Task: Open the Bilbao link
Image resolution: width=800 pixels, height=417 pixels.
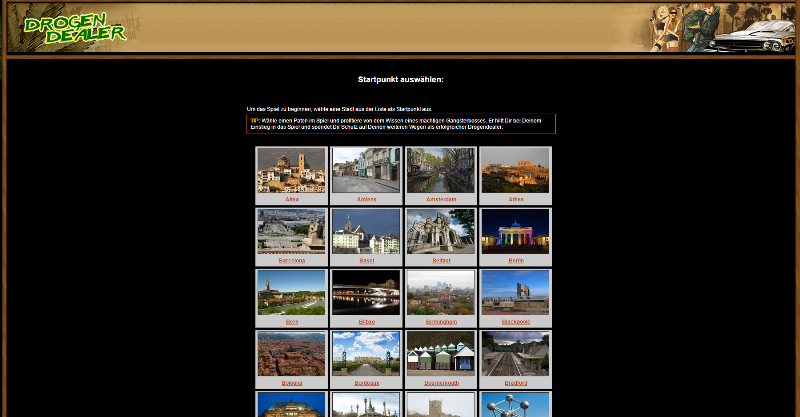Action: click(366, 322)
